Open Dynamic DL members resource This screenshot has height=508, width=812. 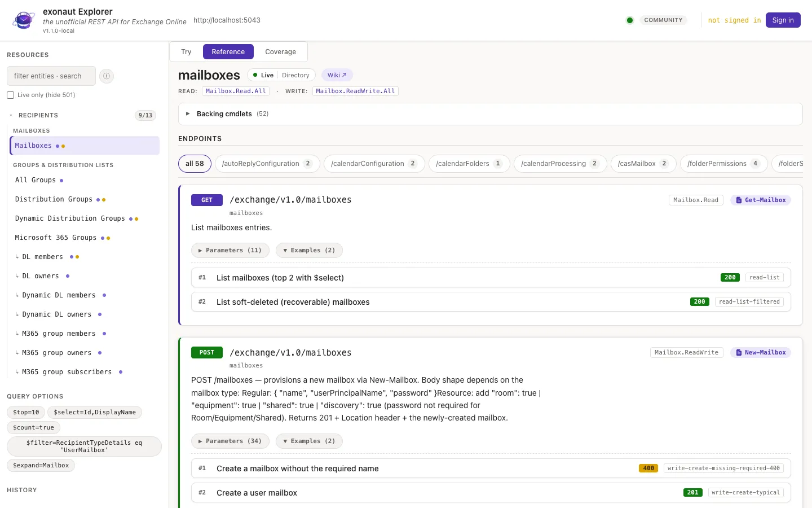click(x=85, y=295)
